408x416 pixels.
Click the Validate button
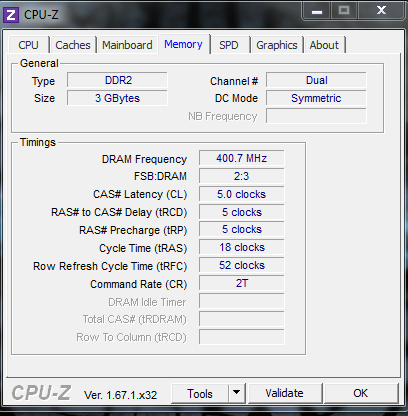click(285, 394)
